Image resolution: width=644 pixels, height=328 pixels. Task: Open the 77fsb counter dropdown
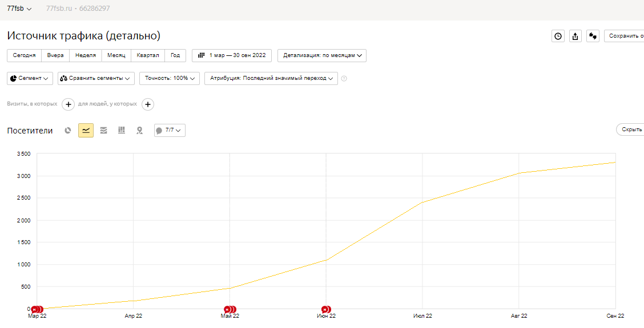point(19,9)
